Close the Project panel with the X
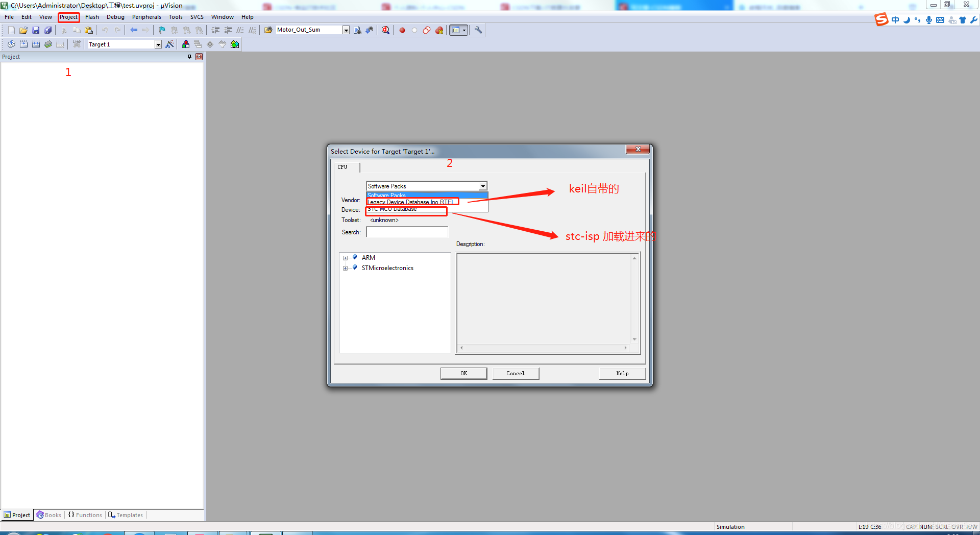 coord(199,57)
